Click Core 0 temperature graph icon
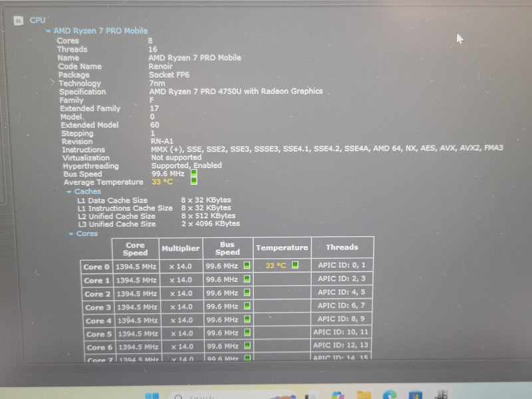Viewport: 532px width, 399px height. pyautogui.click(x=295, y=265)
